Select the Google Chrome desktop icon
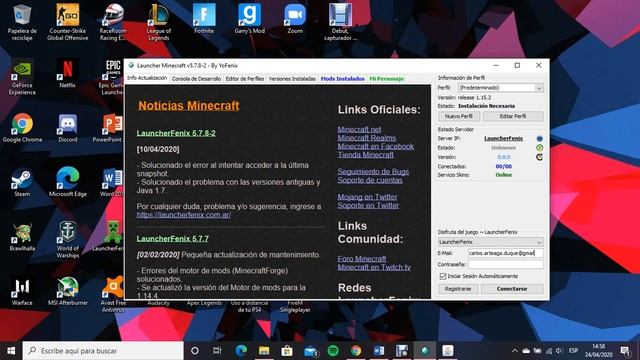 [22, 128]
